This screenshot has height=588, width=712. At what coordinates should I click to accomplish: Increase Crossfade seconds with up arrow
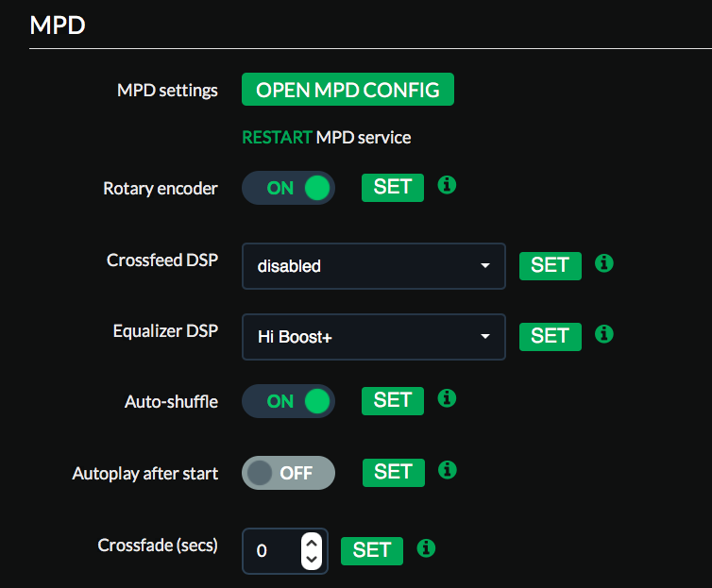[312, 543]
